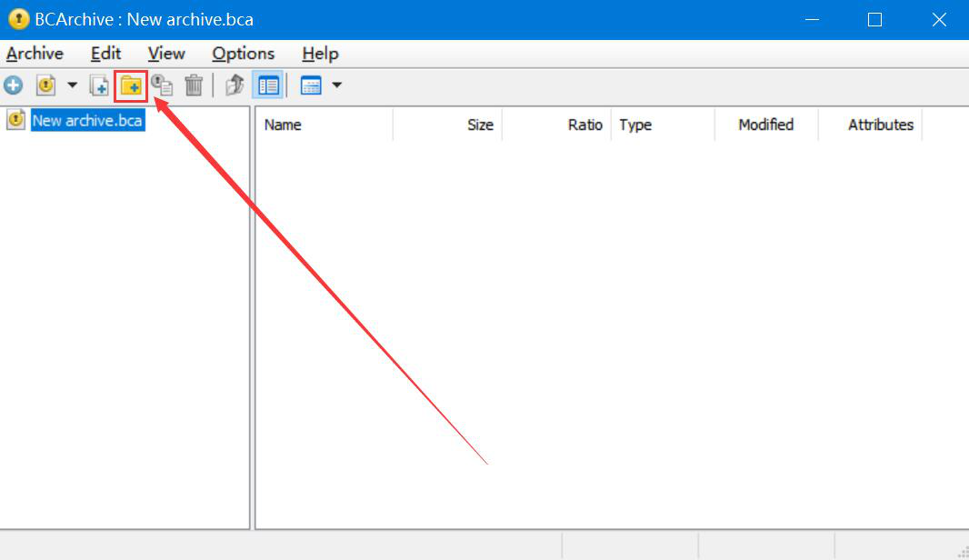Open the Archive menu
The image size is (969, 560).
tap(35, 54)
